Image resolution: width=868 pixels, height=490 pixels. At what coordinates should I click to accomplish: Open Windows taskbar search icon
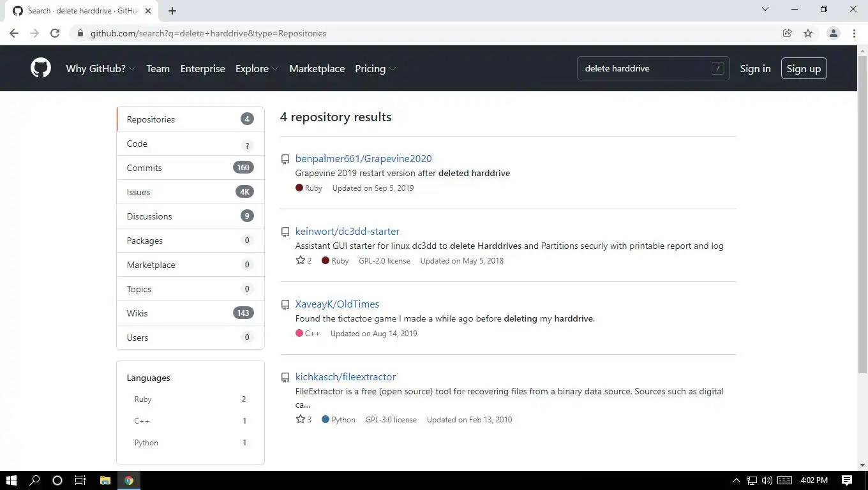(34, 480)
